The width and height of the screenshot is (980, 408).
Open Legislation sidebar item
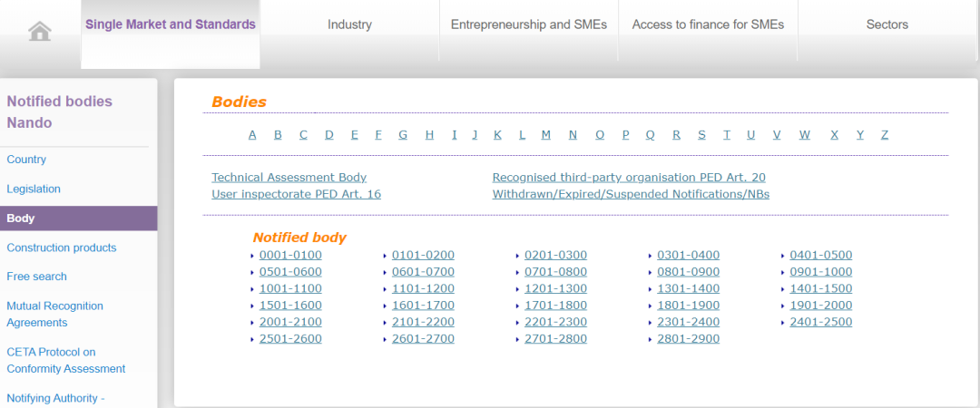pyautogui.click(x=34, y=189)
